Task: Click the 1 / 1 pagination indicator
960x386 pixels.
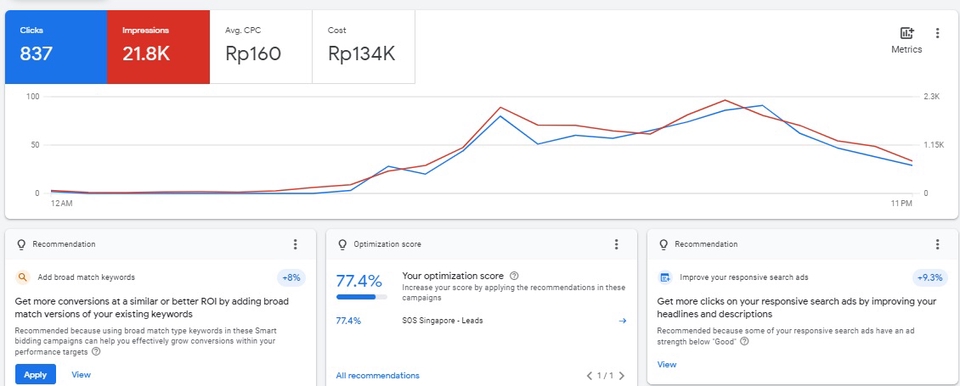Action: point(606,376)
